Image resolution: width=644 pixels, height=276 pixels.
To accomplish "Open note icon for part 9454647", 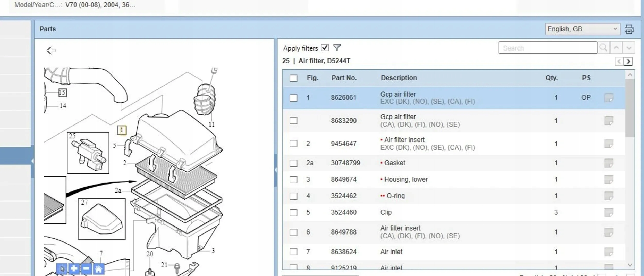I will coord(609,144).
